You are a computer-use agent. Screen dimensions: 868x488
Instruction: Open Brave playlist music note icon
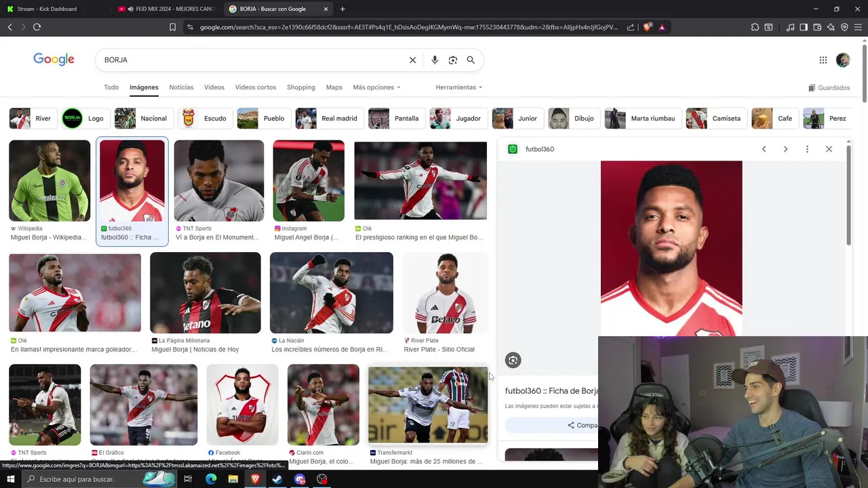coord(790,27)
